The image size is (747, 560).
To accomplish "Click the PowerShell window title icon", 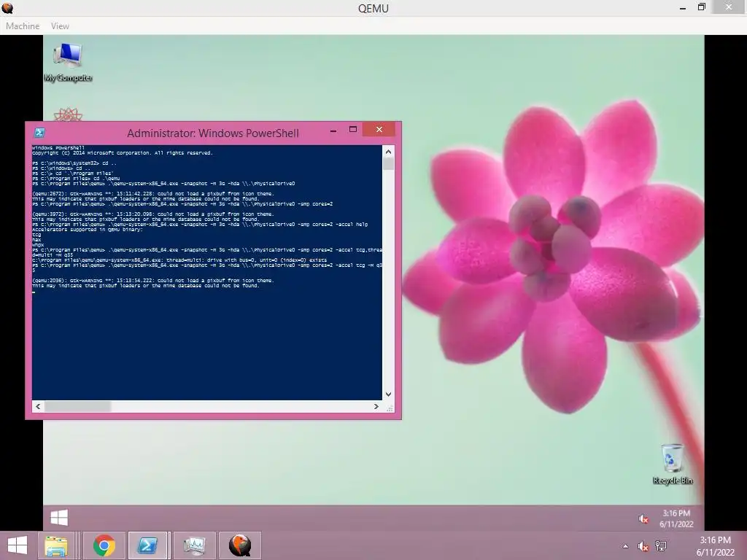I will tap(39, 133).
